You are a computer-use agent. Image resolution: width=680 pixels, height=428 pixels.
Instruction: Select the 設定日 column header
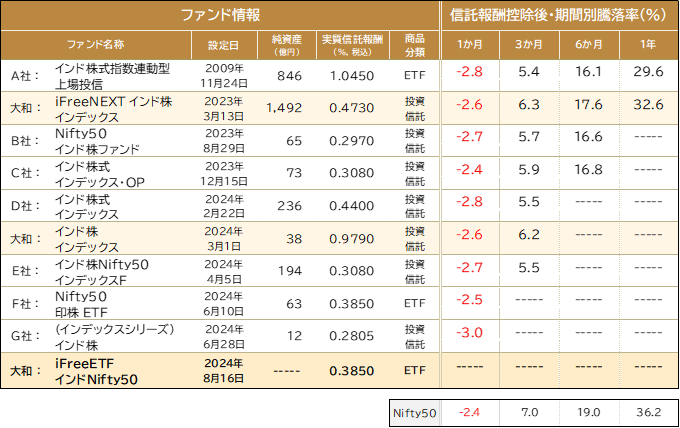pyautogui.click(x=223, y=45)
